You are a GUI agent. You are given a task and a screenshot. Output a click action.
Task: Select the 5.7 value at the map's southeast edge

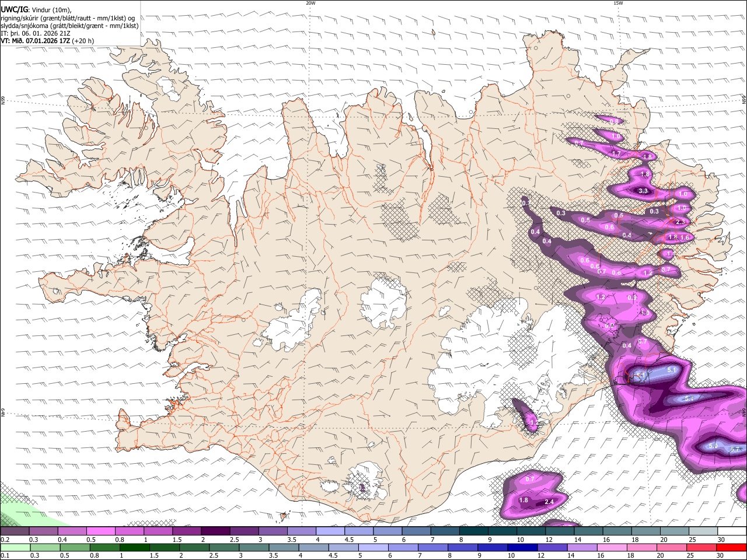735,449
